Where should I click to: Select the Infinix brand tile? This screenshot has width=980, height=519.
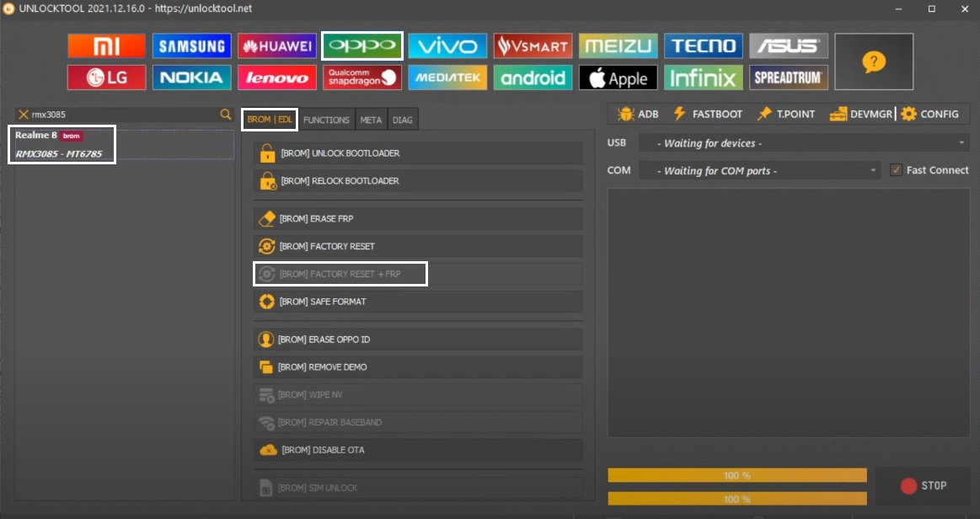click(x=703, y=78)
